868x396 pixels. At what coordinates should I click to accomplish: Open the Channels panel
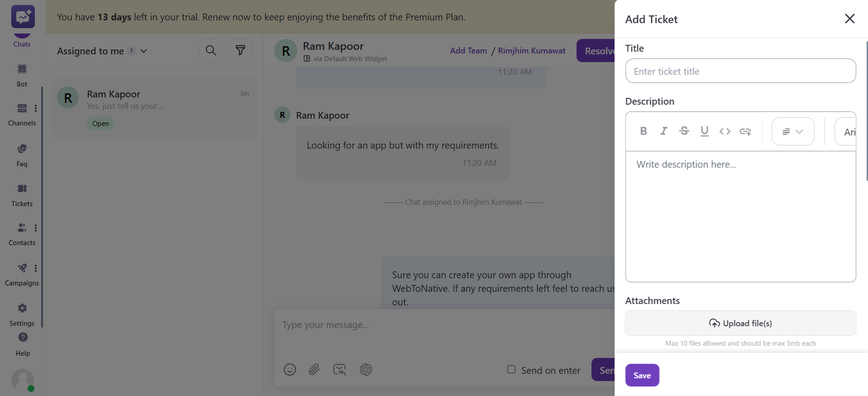[x=22, y=113]
